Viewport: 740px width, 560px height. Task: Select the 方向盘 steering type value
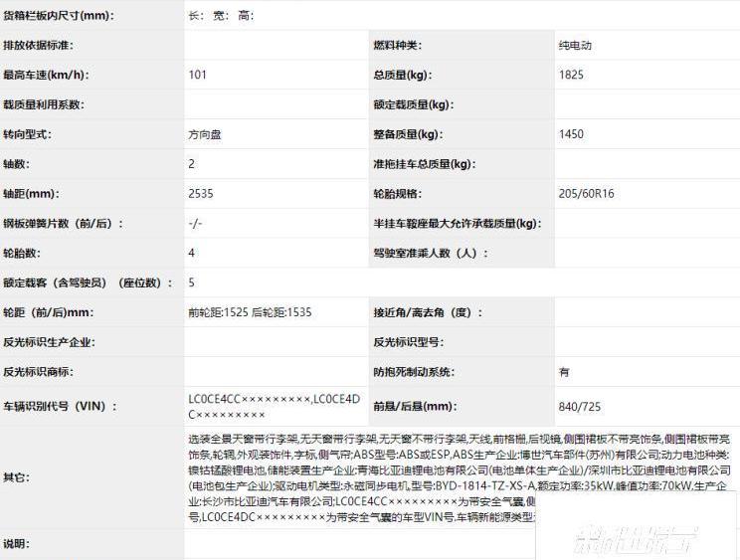(207, 134)
